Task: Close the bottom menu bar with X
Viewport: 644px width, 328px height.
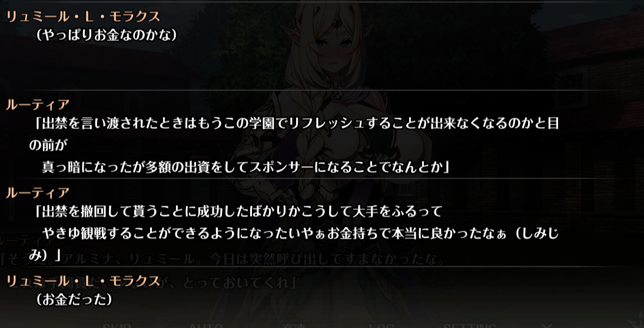Action: tap(546, 326)
